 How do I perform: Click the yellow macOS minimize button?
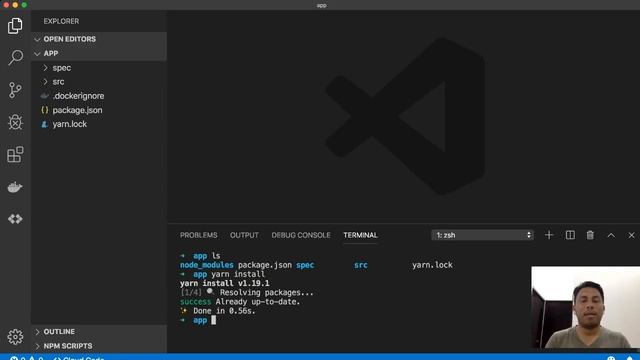[x=15, y=5]
